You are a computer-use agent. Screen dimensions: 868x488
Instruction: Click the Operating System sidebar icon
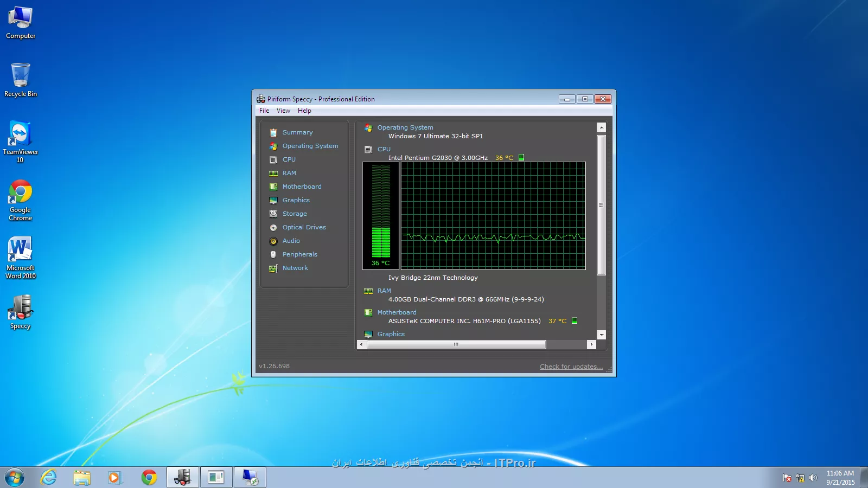pyautogui.click(x=273, y=146)
